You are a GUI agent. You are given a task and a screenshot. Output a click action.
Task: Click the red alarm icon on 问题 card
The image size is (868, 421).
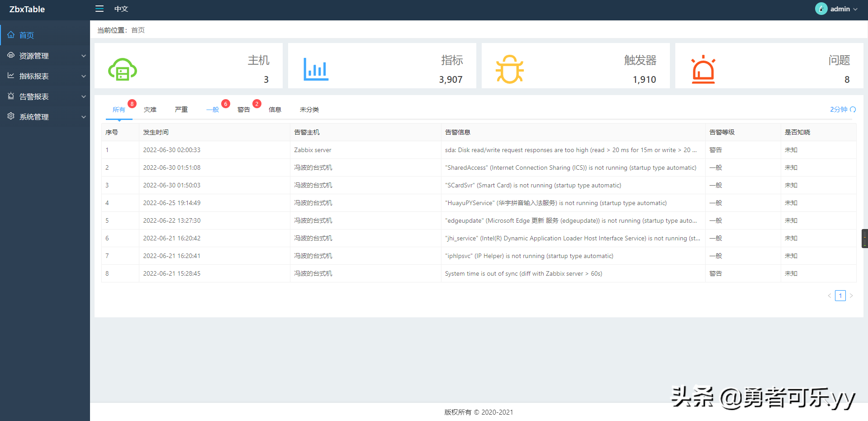tap(704, 69)
